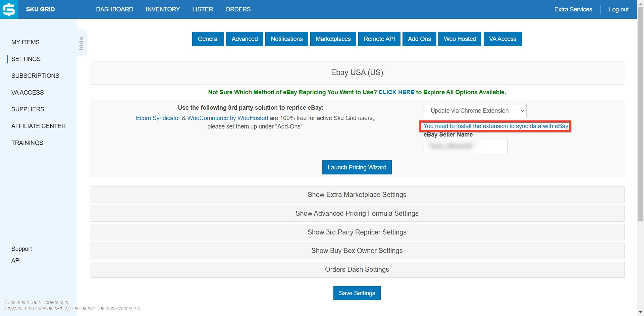Viewport: 644px width, 316px height.
Task: Open Extra Services in top bar
Action: click(x=573, y=9)
